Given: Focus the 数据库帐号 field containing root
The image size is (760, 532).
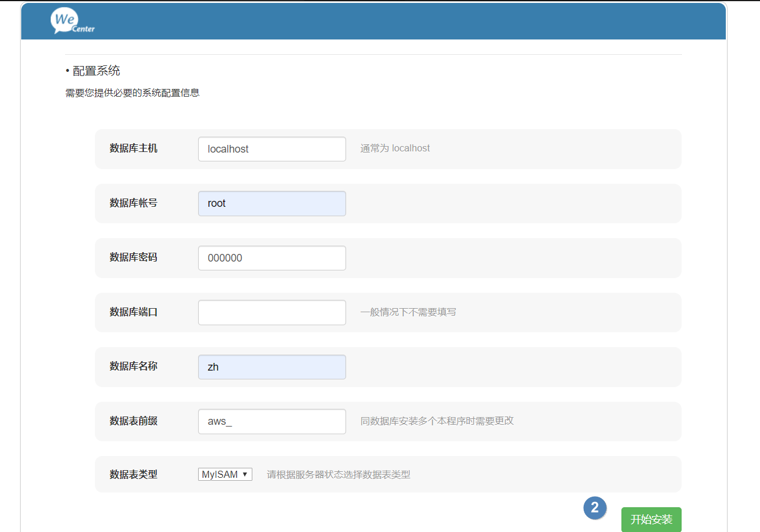Looking at the screenshot, I should pyautogui.click(x=272, y=203).
